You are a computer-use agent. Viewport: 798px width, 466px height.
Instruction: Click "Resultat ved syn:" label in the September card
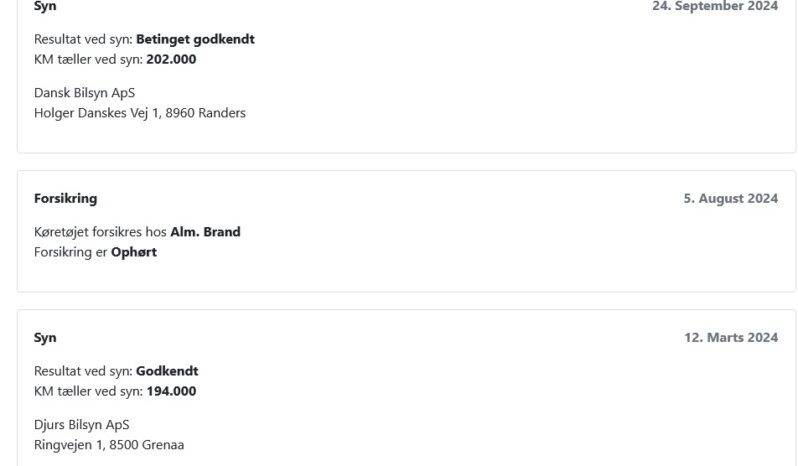(x=83, y=40)
